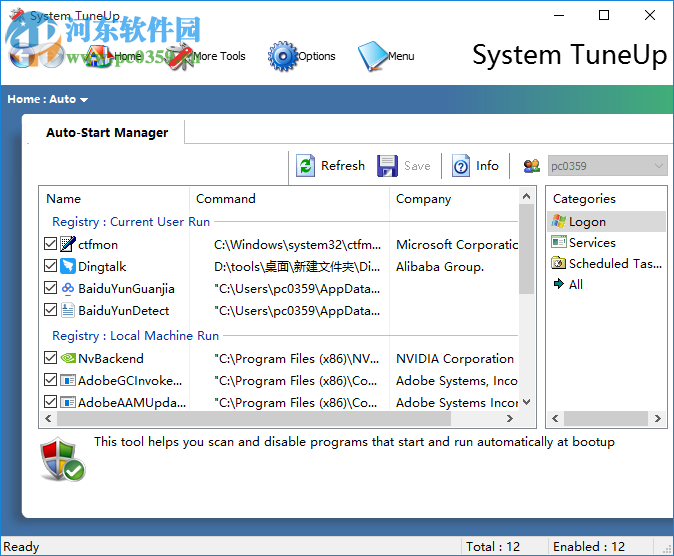Image resolution: width=674 pixels, height=556 pixels.
Task: Sort by the Name column header
Action: click(114, 199)
